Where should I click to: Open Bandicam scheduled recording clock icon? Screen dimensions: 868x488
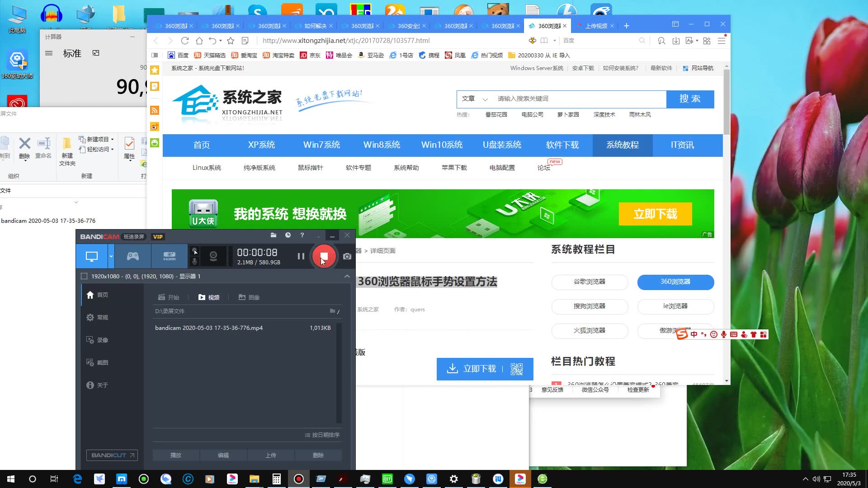(288, 235)
